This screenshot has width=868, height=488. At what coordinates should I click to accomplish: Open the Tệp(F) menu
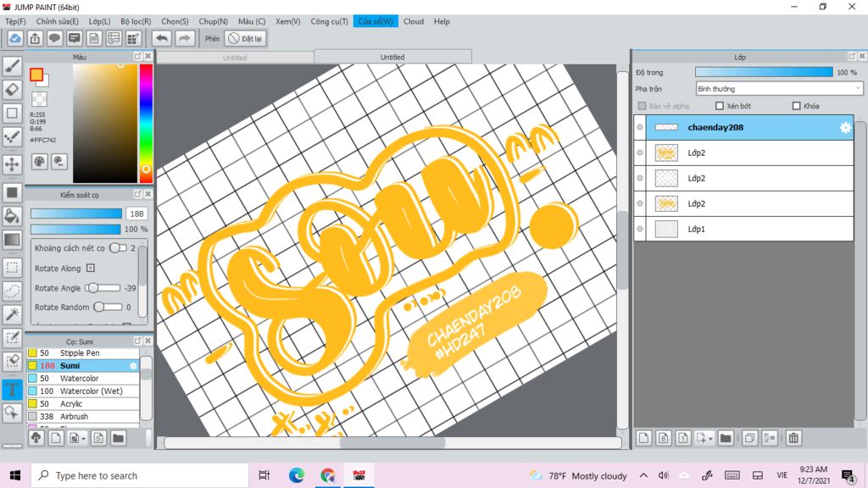[x=15, y=21]
